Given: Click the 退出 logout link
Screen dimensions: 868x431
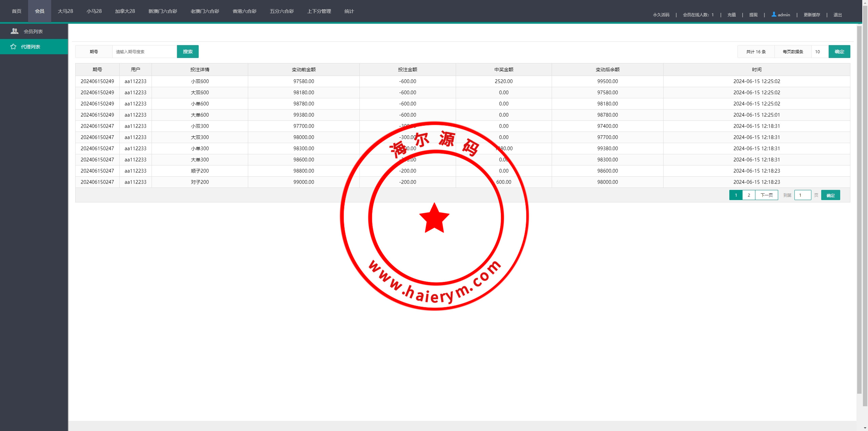Looking at the screenshot, I should [x=837, y=15].
